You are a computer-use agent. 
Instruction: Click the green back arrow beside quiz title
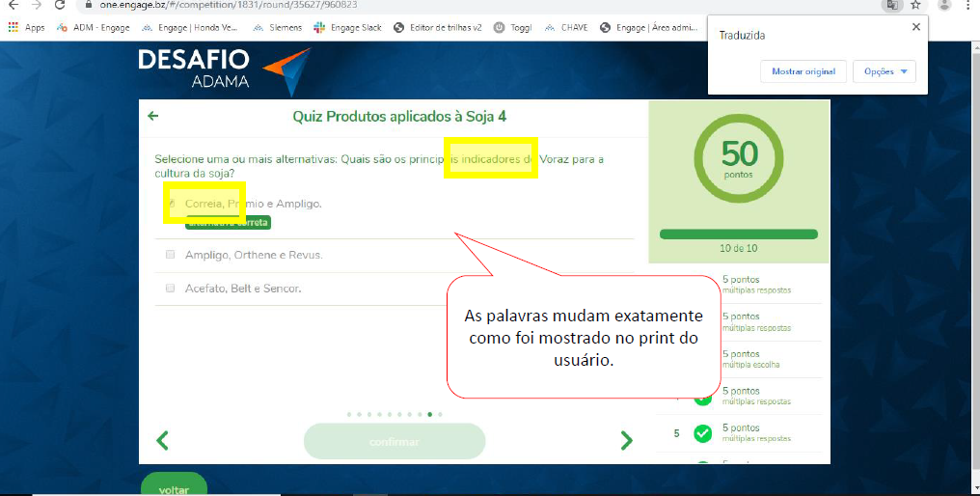pos(152,116)
